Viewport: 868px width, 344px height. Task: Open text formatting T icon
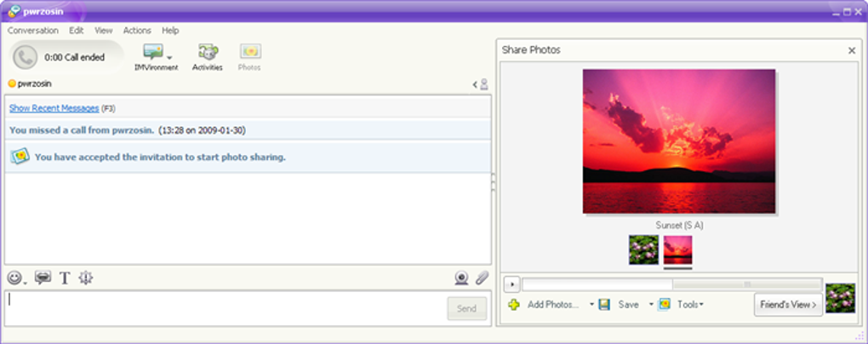pyautogui.click(x=65, y=278)
